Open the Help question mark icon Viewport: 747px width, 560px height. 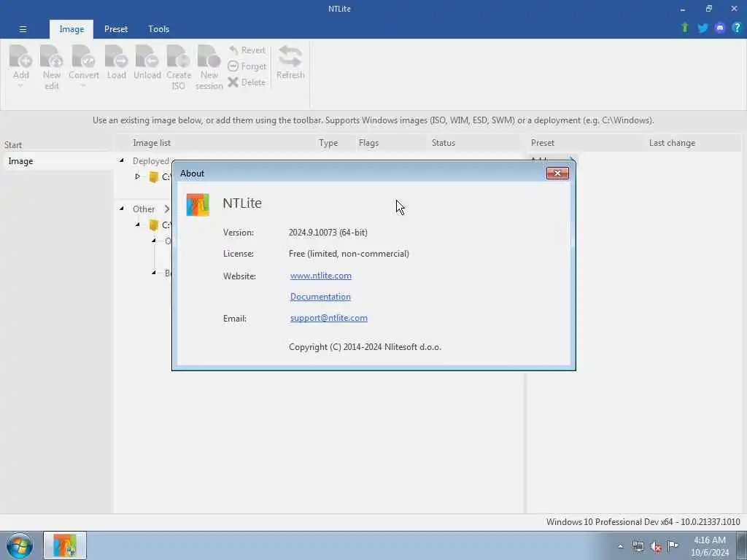click(x=737, y=28)
